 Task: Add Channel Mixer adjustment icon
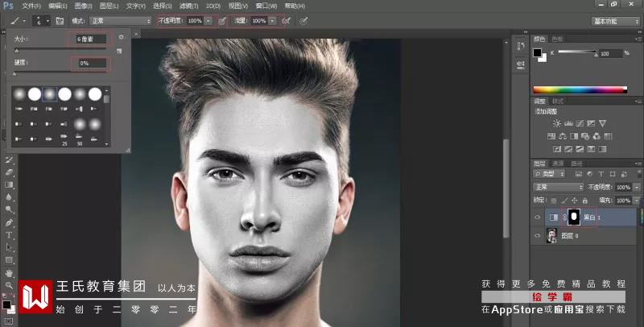(x=597, y=136)
